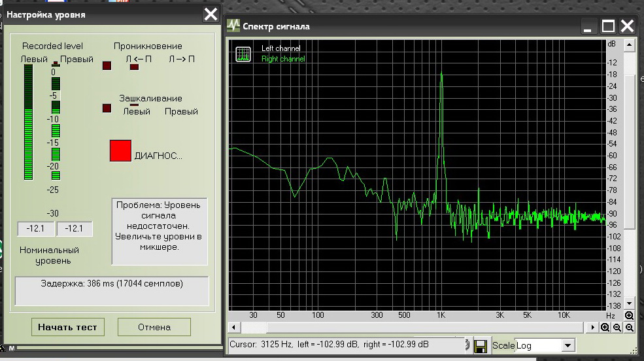Click the zoom-in magnifier beside the Hz label
Image resolution: width=644 pixels, height=361 pixels.
pyautogui.click(x=629, y=315)
